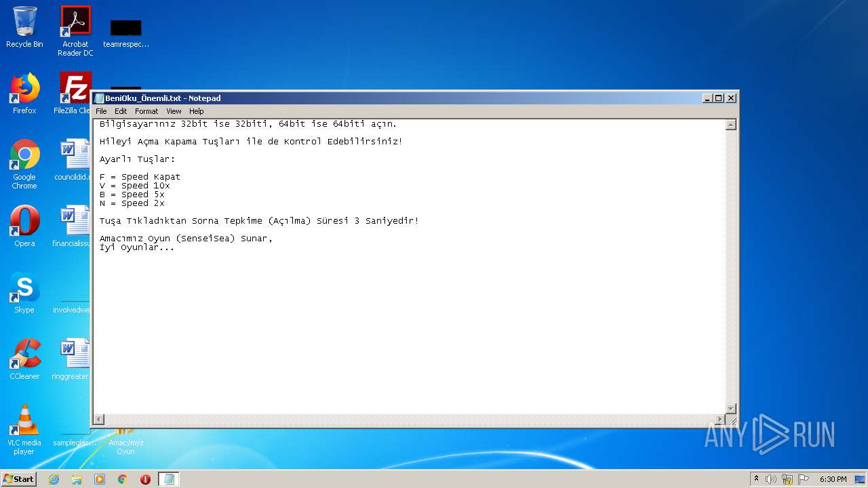The height and width of the screenshot is (488, 868).
Task: Open Notepad Edit menu
Action: tap(121, 111)
